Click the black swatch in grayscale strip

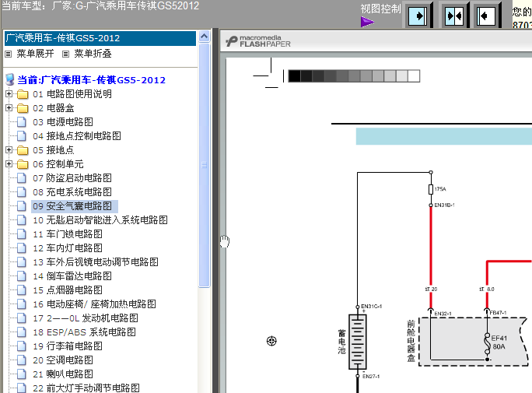[x=294, y=76]
